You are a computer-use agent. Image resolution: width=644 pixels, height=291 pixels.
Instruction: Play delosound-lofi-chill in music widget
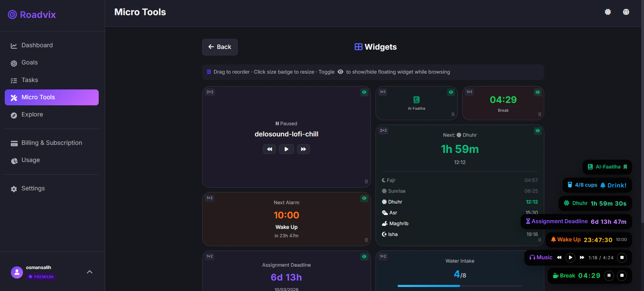click(286, 149)
